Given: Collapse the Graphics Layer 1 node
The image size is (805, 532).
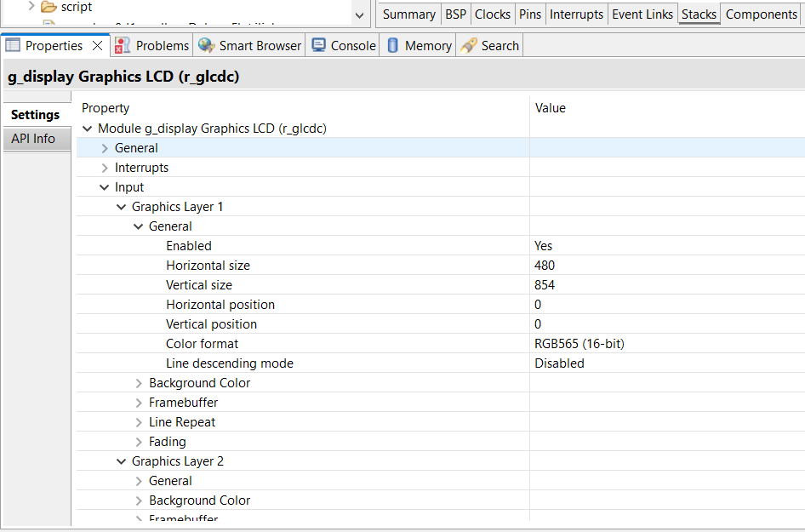Looking at the screenshot, I should click(121, 207).
